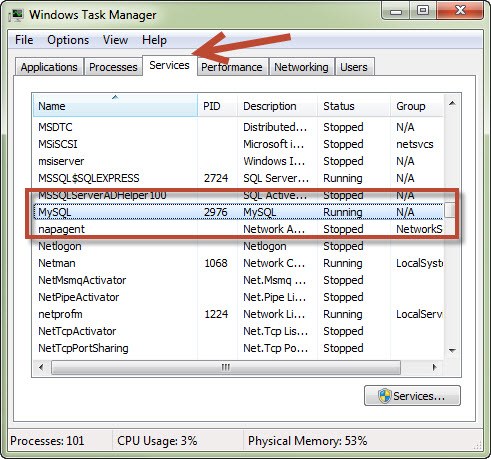This screenshot has height=459, width=491.
Task: Click PID 1224 cell
Action: [x=216, y=314]
